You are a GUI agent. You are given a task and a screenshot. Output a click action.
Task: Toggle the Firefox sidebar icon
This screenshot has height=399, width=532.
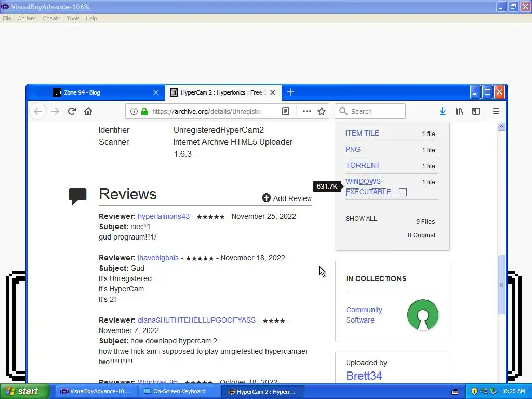coord(476,111)
